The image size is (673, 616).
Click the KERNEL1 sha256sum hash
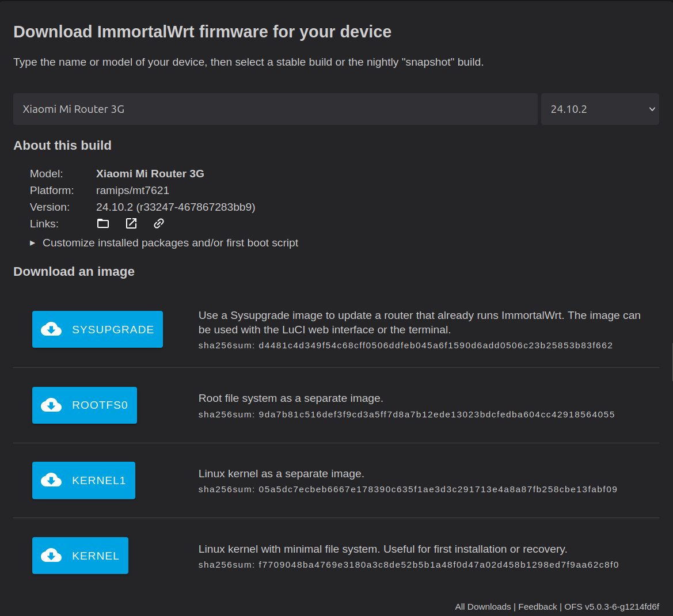point(438,489)
